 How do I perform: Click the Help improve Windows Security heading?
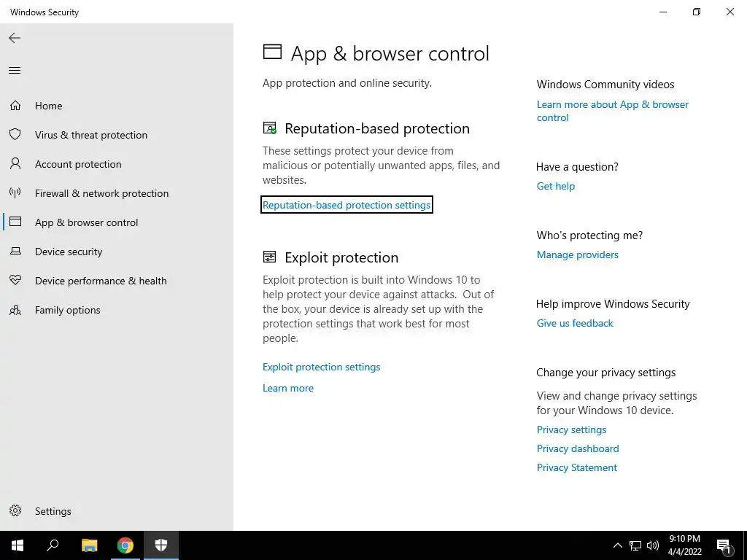[x=613, y=304]
